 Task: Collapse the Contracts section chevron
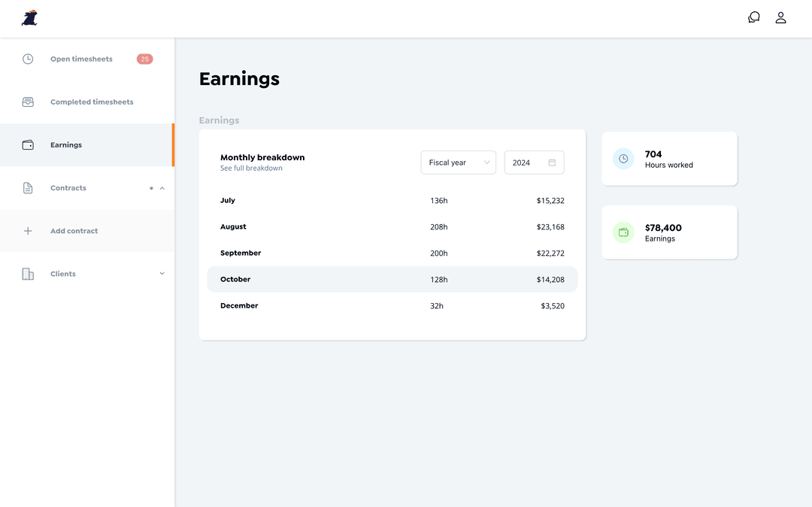(x=162, y=188)
